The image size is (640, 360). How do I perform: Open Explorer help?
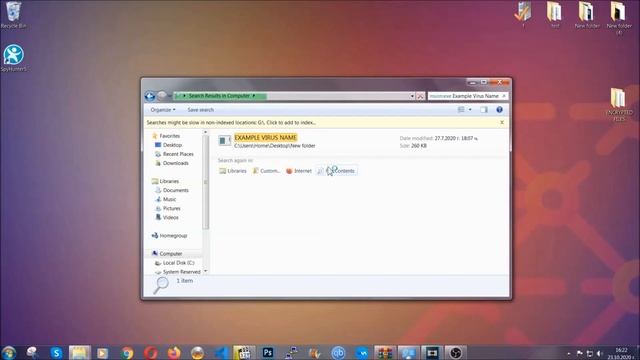pyautogui.click(x=499, y=110)
